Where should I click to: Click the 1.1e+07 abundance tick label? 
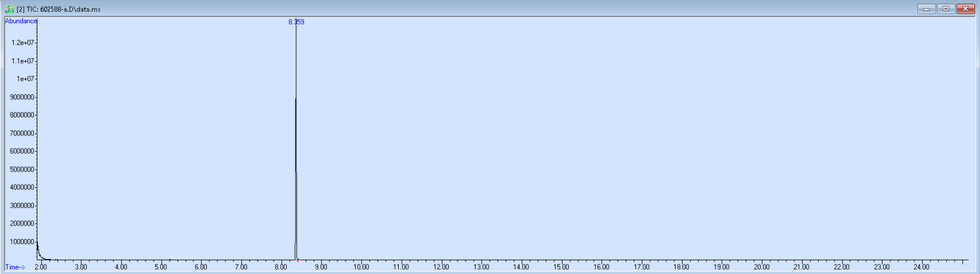pyautogui.click(x=24, y=61)
